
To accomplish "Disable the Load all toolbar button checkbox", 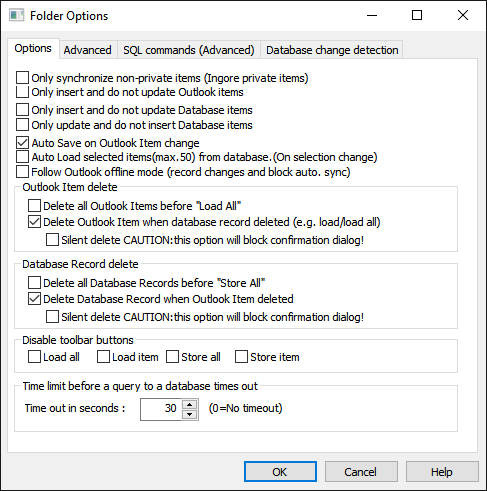I will 34,356.
